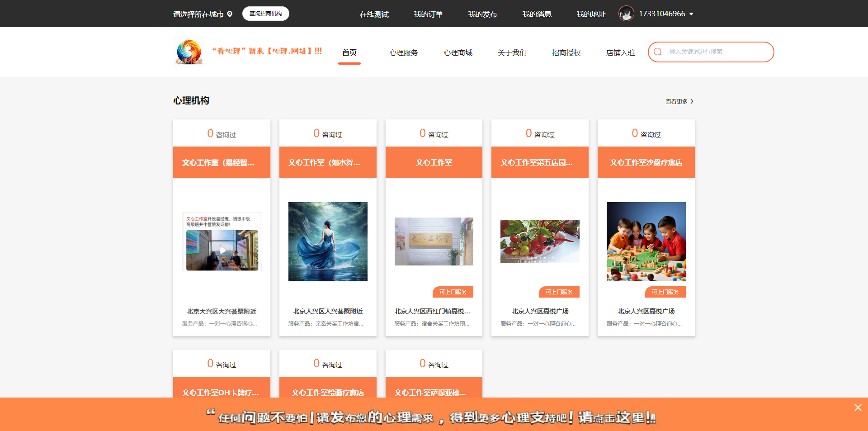Click the user avatar in top bar

point(626,14)
